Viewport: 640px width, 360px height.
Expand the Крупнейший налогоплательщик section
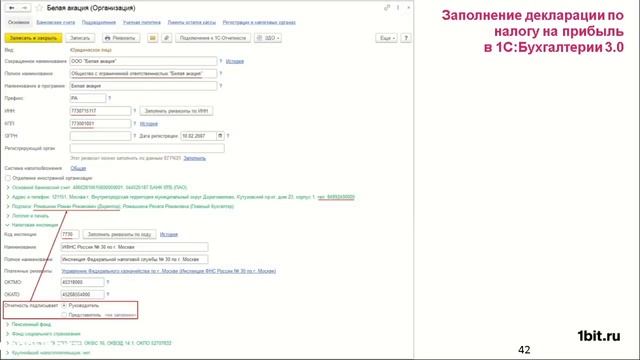8,352
